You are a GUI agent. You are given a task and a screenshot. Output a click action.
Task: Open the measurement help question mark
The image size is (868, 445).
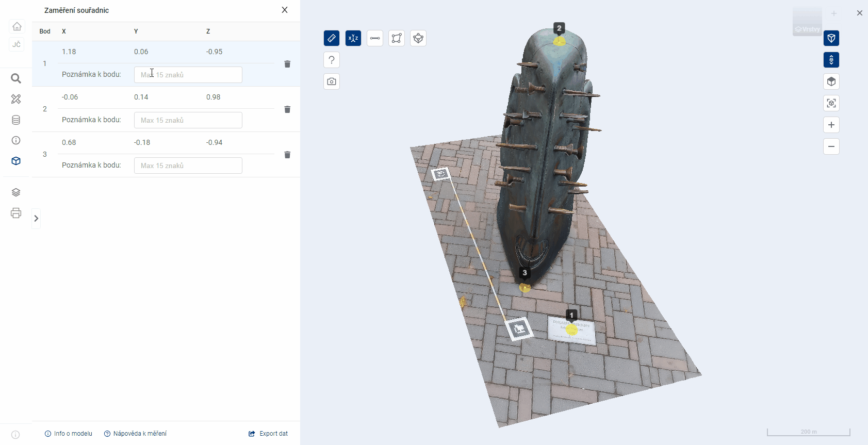[x=332, y=60]
